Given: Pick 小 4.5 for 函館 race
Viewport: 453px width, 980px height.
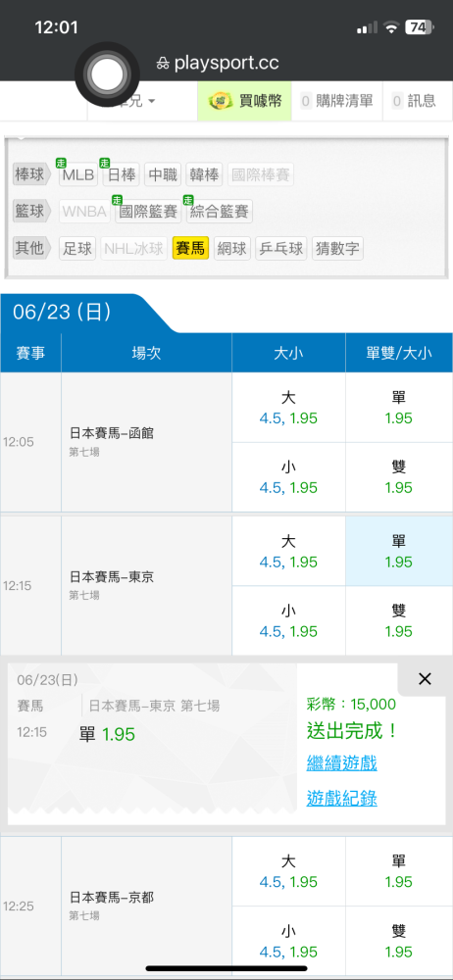Looking at the screenshot, I should 288,477.
